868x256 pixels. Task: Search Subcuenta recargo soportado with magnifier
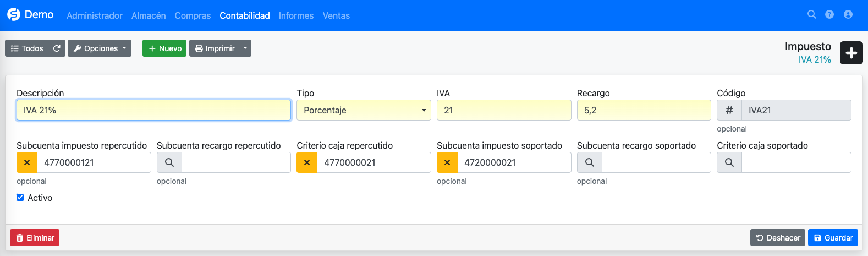(x=589, y=162)
